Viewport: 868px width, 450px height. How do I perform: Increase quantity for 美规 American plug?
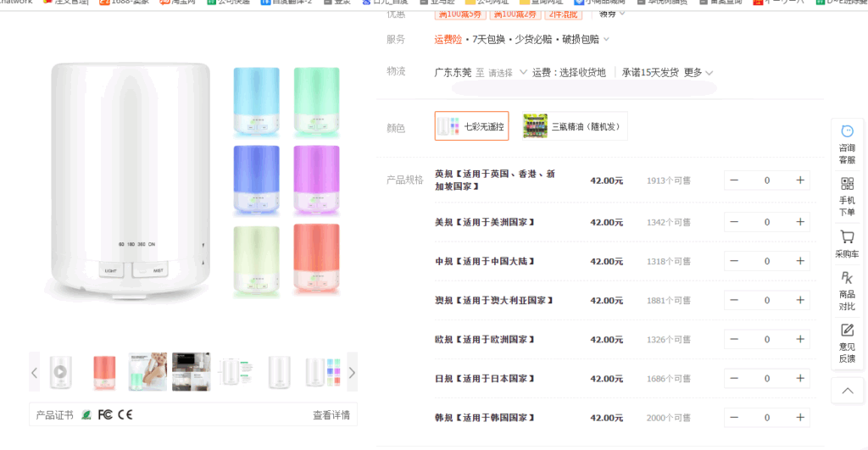[800, 222]
